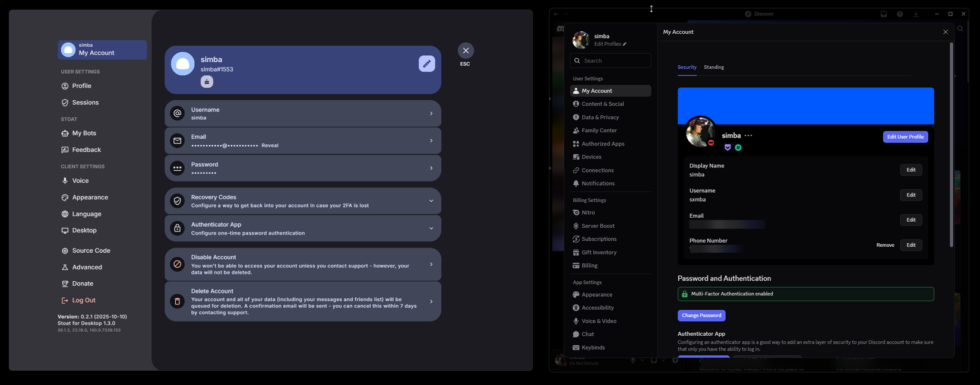The image size is (980, 385).
Task: Open Appearance in Discord App Settings
Action: [x=611, y=295]
